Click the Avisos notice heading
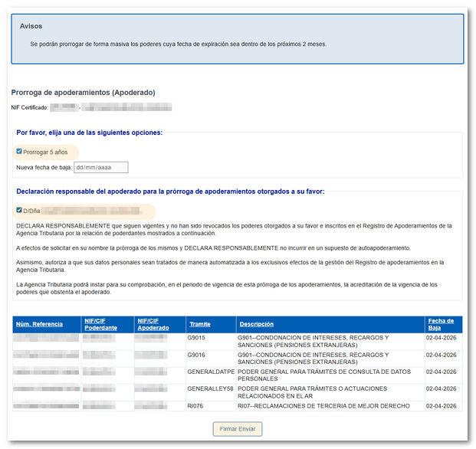The image size is (476, 449). 31,26
